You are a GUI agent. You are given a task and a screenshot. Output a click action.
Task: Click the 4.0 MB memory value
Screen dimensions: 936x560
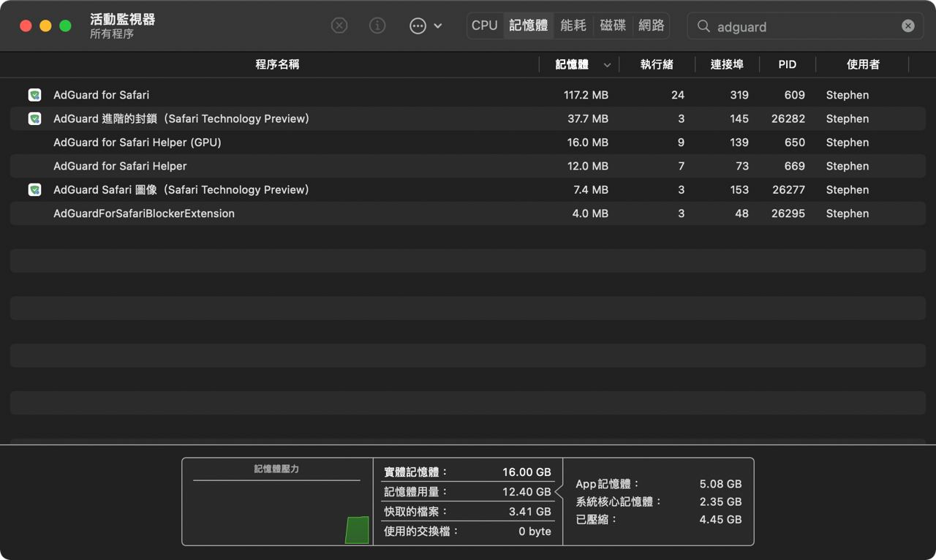[x=590, y=213]
